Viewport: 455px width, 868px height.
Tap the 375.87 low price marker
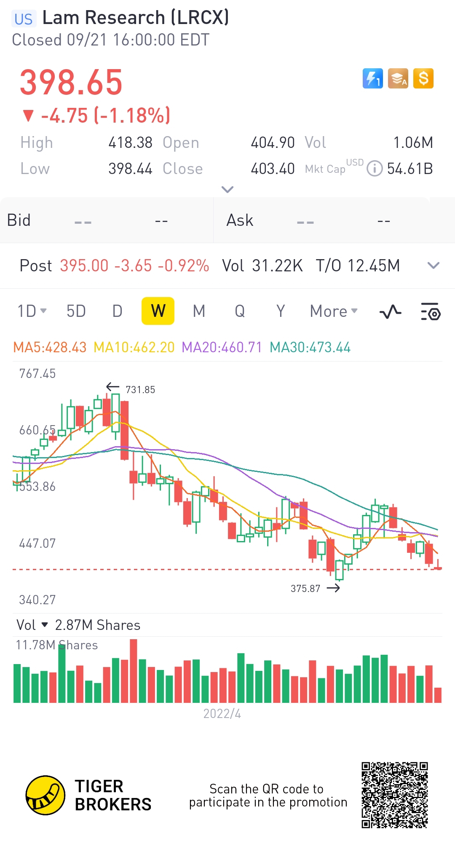(x=305, y=589)
